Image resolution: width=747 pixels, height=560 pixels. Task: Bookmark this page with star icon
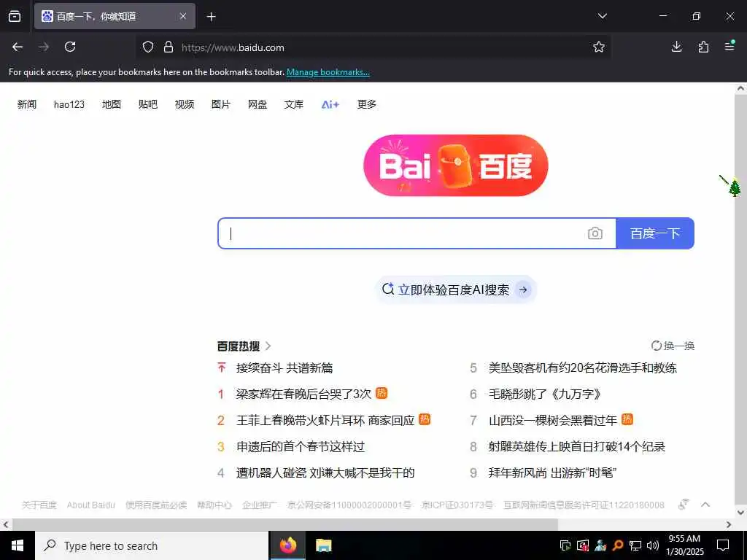(x=599, y=47)
